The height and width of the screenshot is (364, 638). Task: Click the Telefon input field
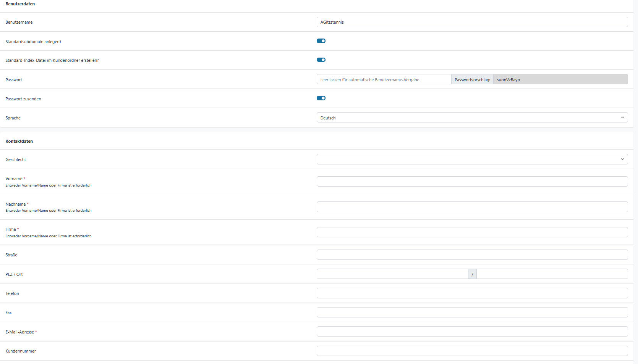[472, 293]
